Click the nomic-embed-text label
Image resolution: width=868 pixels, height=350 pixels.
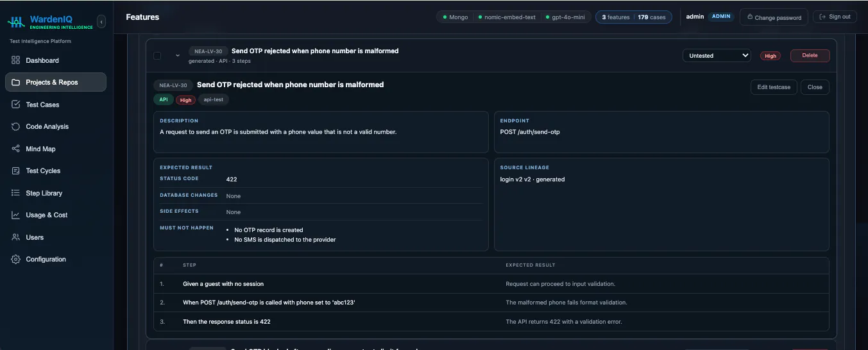(510, 17)
